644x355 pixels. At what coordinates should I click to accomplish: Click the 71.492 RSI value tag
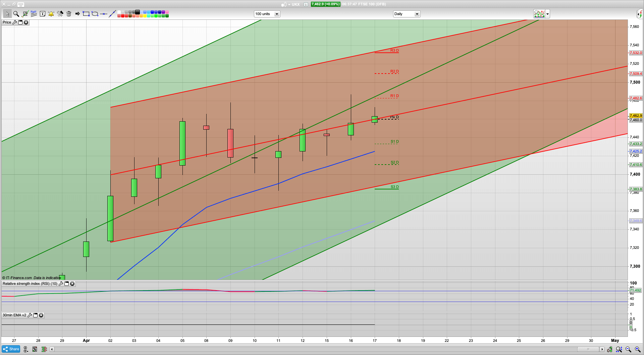(636, 290)
